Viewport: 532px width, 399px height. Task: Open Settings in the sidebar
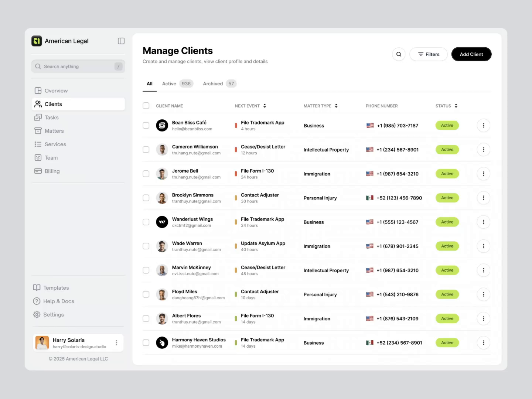point(49,315)
